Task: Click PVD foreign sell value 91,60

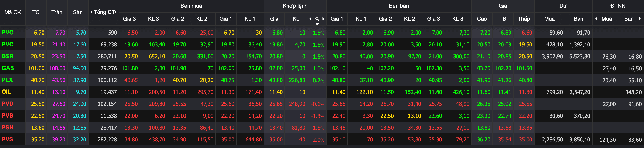Action: click(x=635, y=104)
